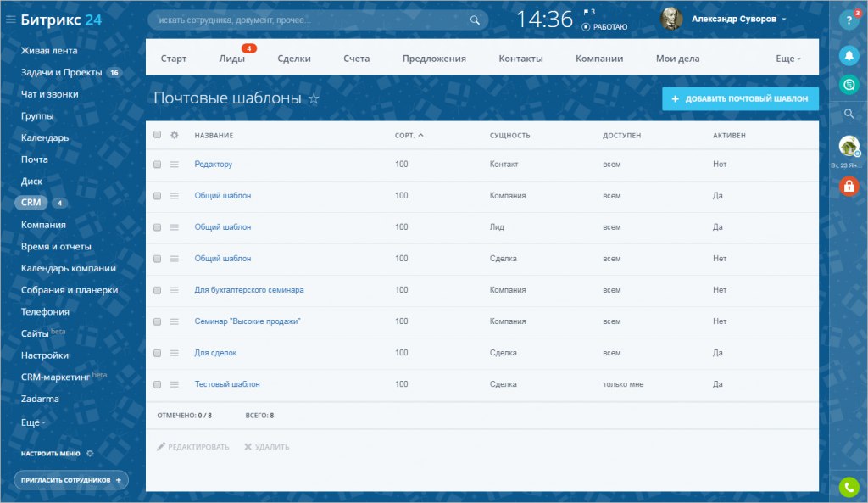
Task: Open grid settings gear in table header
Action: pos(175,135)
